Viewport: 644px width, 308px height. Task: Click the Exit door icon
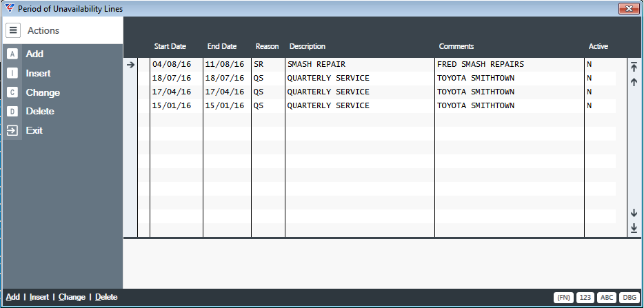[x=12, y=130]
